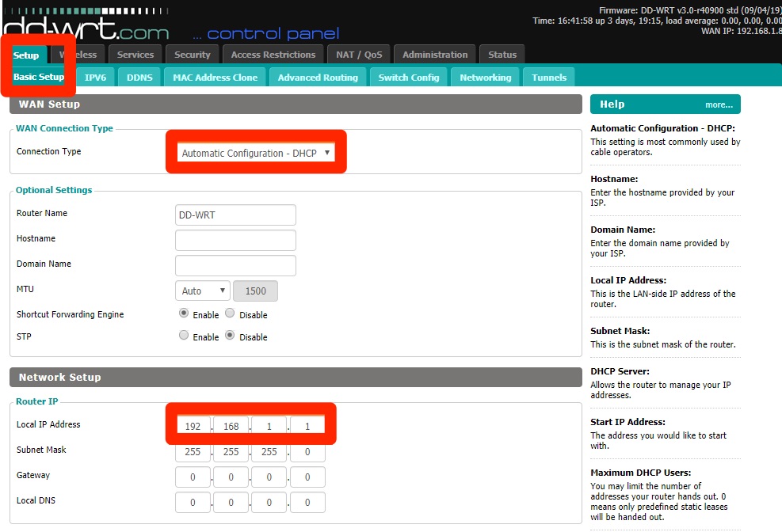Click Gateway first octet field
Viewport: 782px width, 532px height.
(x=193, y=477)
